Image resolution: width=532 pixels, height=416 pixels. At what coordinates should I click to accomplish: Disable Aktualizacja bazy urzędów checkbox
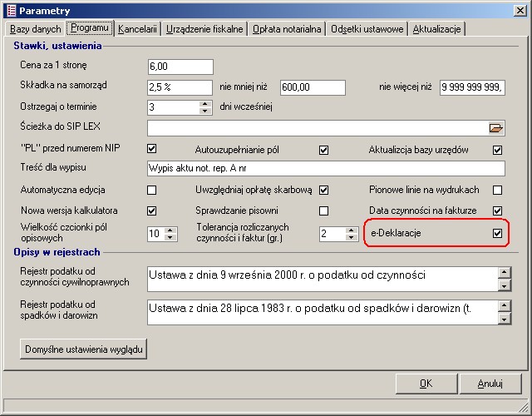pyautogui.click(x=497, y=150)
